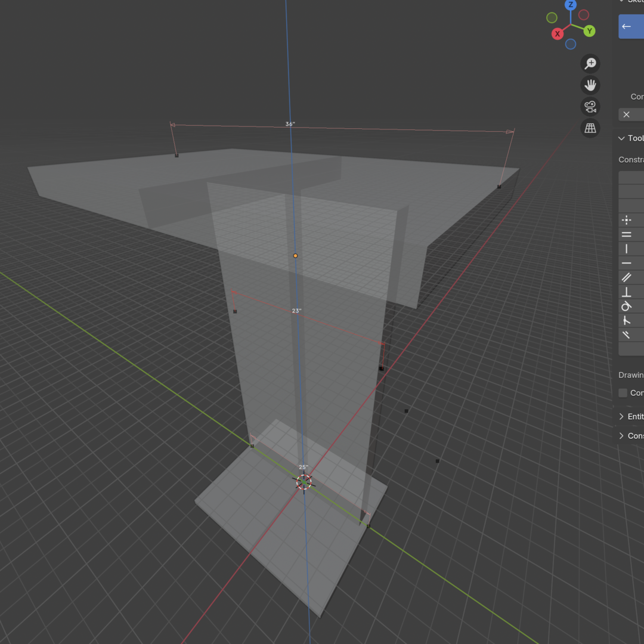Viewport: 644px width, 644px height.
Task: Add a Coincident constraint
Action: (x=627, y=220)
